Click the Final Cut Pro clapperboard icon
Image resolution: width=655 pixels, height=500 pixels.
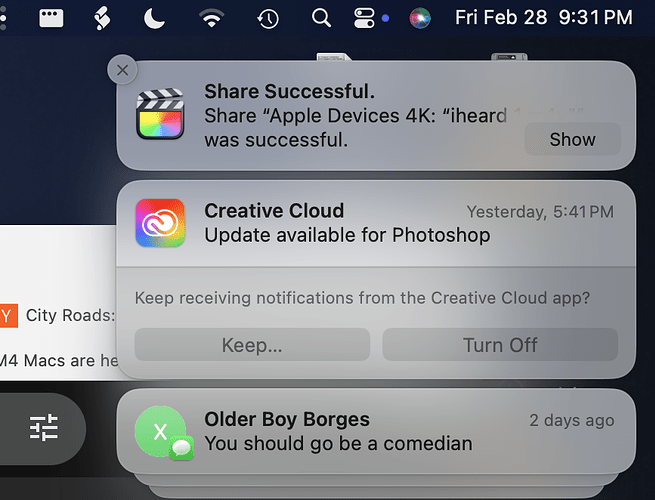point(160,114)
